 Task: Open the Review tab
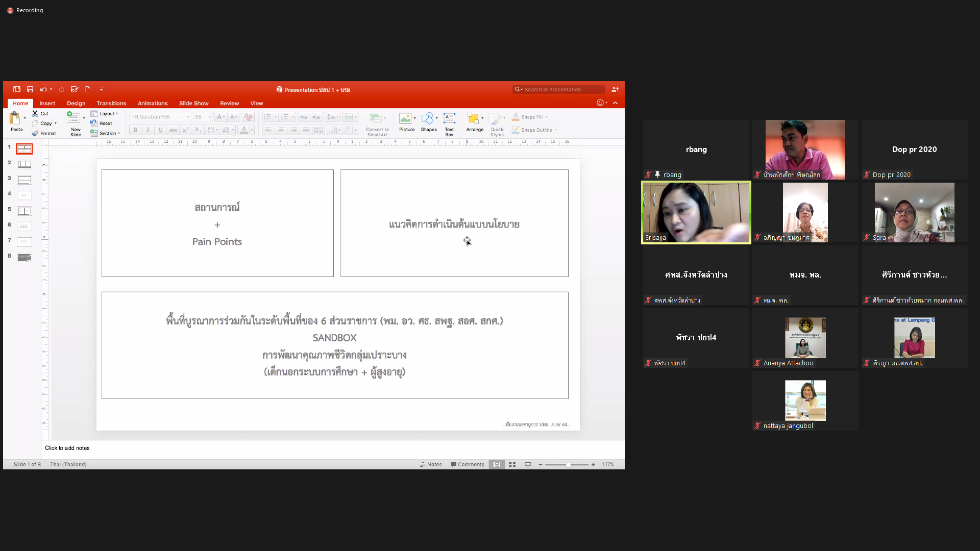[230, 103]
